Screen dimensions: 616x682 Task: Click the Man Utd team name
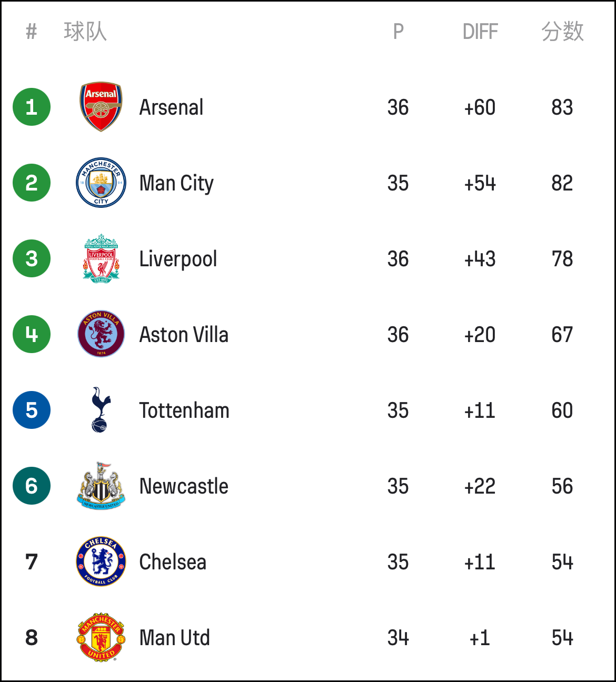click(175, 638)
